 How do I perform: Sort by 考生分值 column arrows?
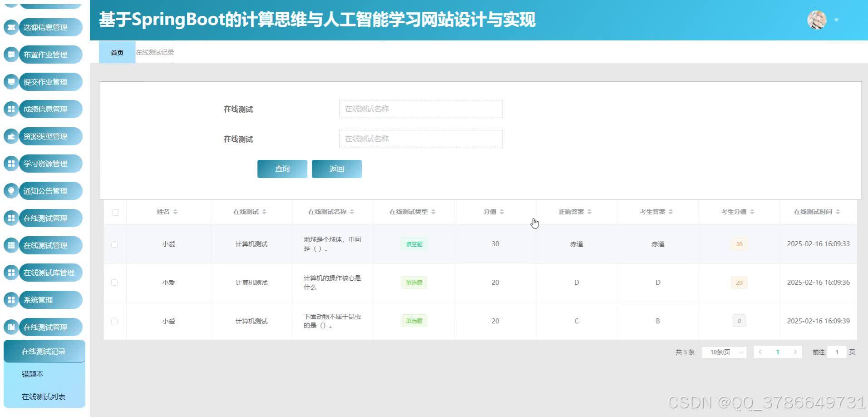pyautogui.click(x=752, y=212)
